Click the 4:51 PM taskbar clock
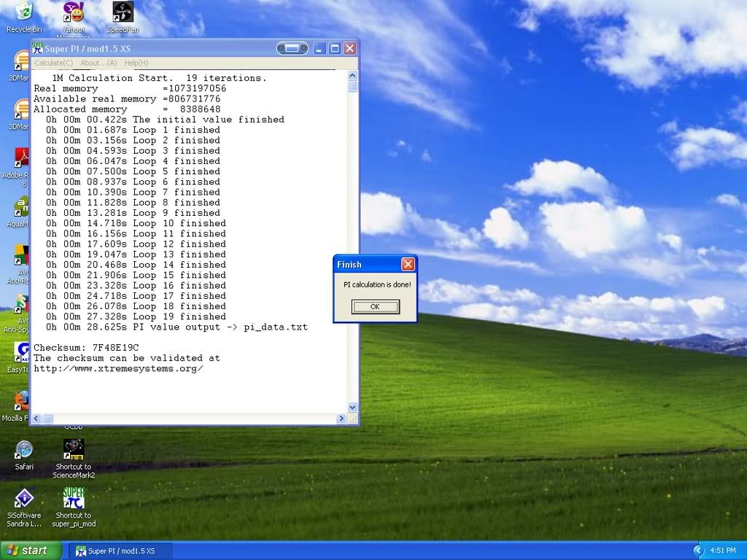This screenshot has width=747, height=560. [723, 551]
